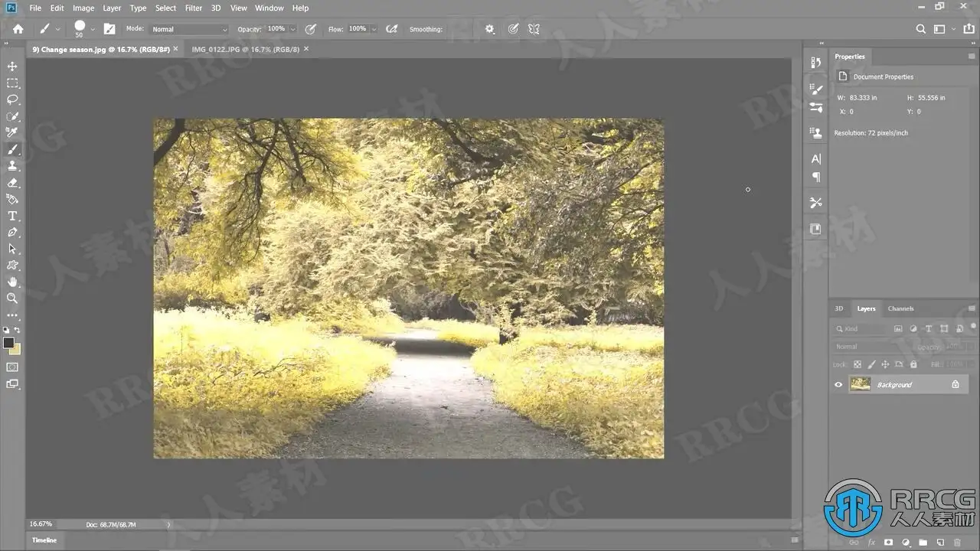980x551 pixels.
Task: Select the Clone Stamp tool
Action: point(12,166)
